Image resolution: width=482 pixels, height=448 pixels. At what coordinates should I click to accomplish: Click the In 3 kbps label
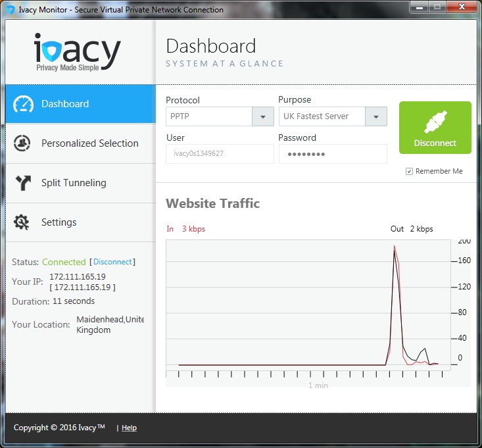click(x=185, y=229)
